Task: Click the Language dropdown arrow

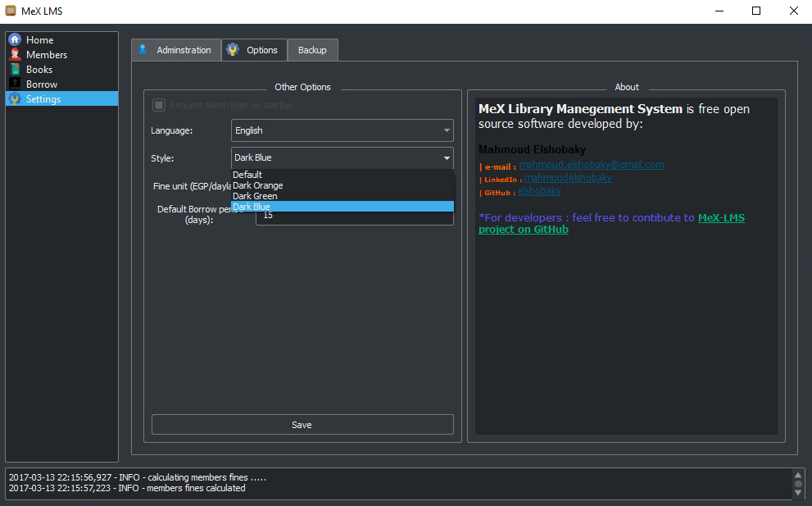Action: 447,130
